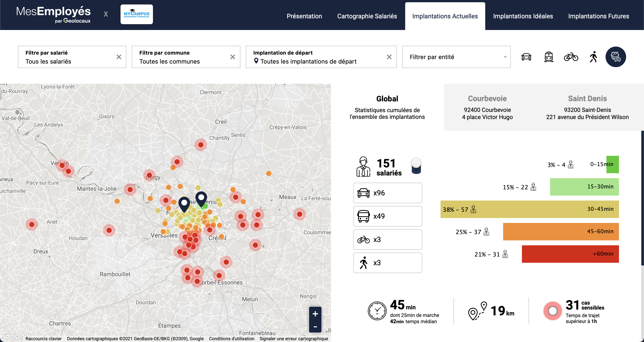Image resolution: width=644 pixels, height=342 pixels.
Task: Select the car transport mode icon
Action: (526, 57)
